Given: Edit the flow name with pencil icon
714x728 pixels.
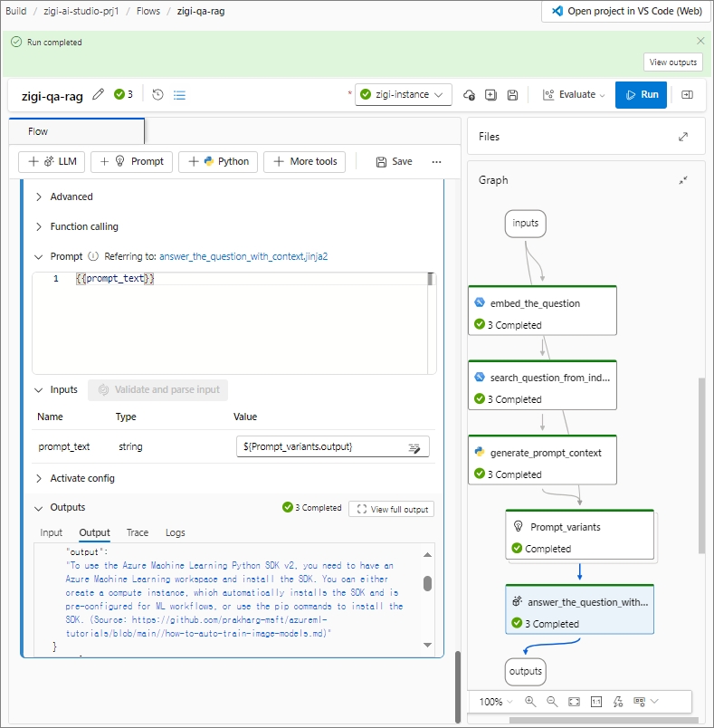Looking at the screenshot, I should click(x=98, y=95).
